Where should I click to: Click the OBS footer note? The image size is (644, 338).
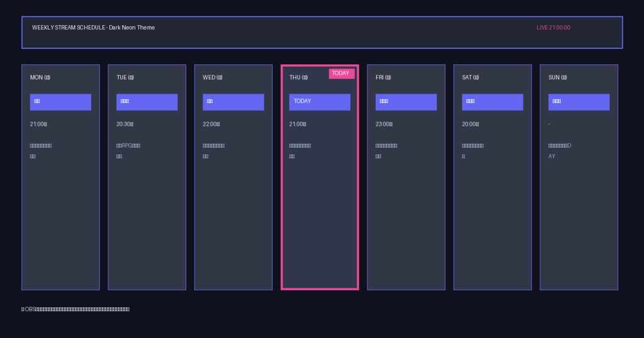[x=75, y=309]
